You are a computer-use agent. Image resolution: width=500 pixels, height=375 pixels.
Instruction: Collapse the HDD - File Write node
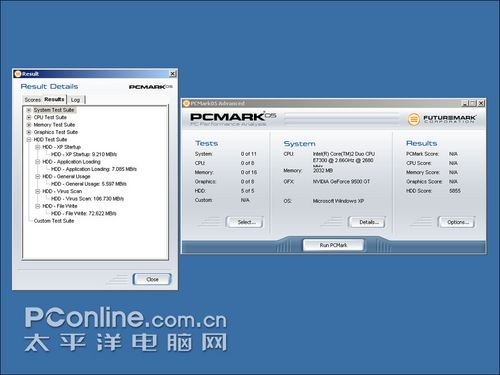pyautogui.click(x=38, y=206)
